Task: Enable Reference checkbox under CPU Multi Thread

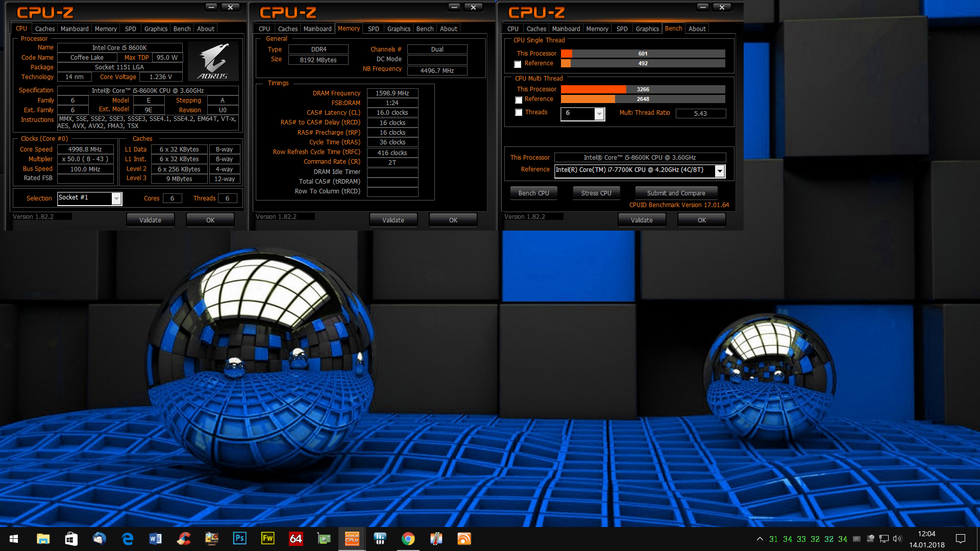Action: (x=519, y=100)
